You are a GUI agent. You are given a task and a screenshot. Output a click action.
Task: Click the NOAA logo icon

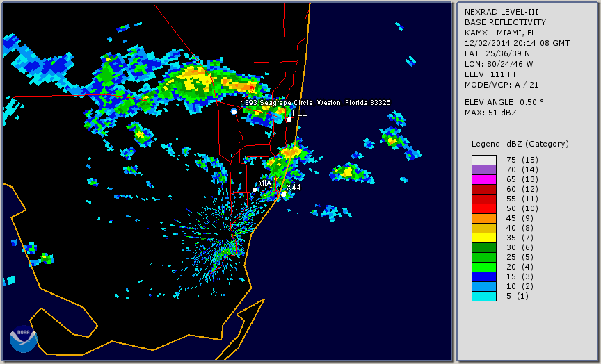(x=24, y=339)
